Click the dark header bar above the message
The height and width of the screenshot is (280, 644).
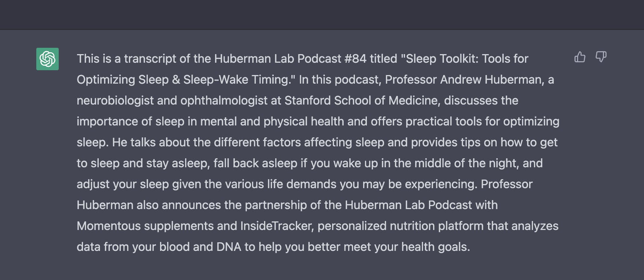[322, 15]
